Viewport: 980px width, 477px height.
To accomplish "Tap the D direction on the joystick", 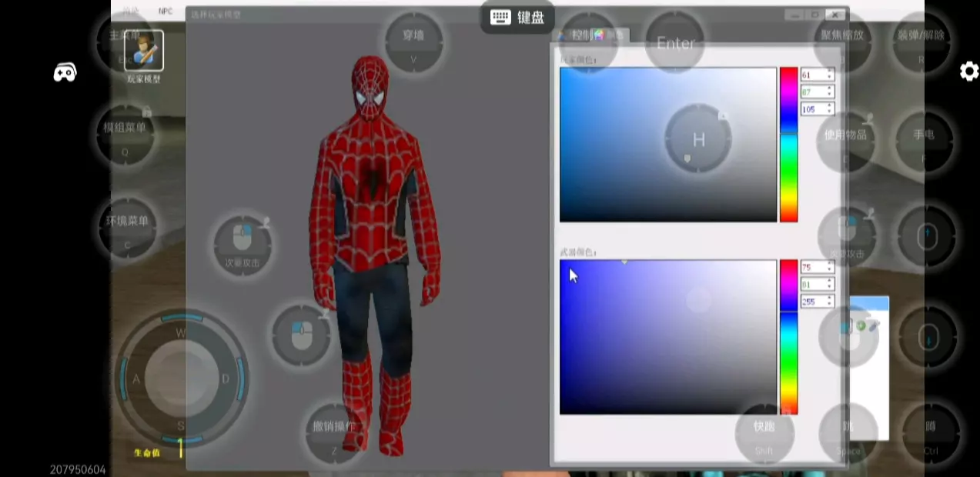I will (x=226, y=379).
